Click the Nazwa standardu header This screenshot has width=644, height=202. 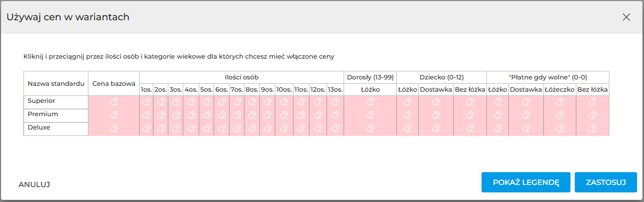pos(56,84)
